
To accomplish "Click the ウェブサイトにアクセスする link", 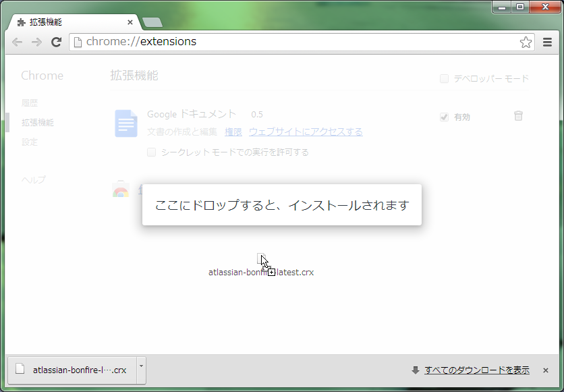I will (306, 132).
